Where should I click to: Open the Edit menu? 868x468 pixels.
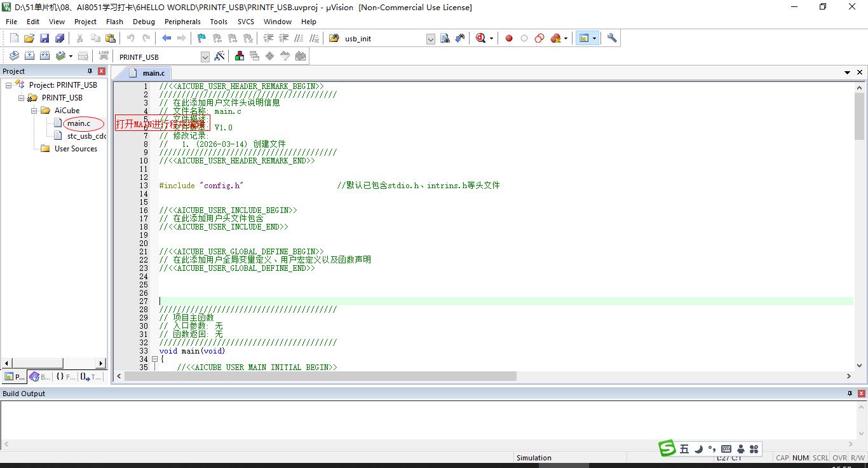(33, 22)
